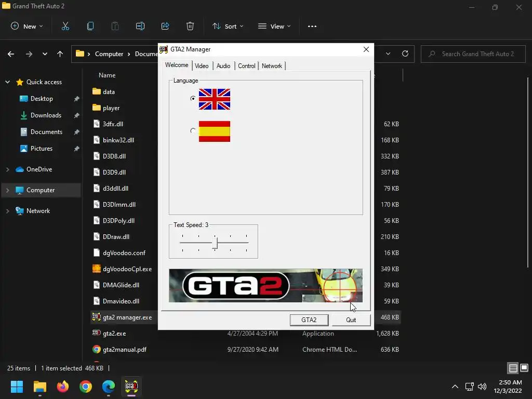Click the Copy icon in Explorer toolbar

tap(90, 26)
